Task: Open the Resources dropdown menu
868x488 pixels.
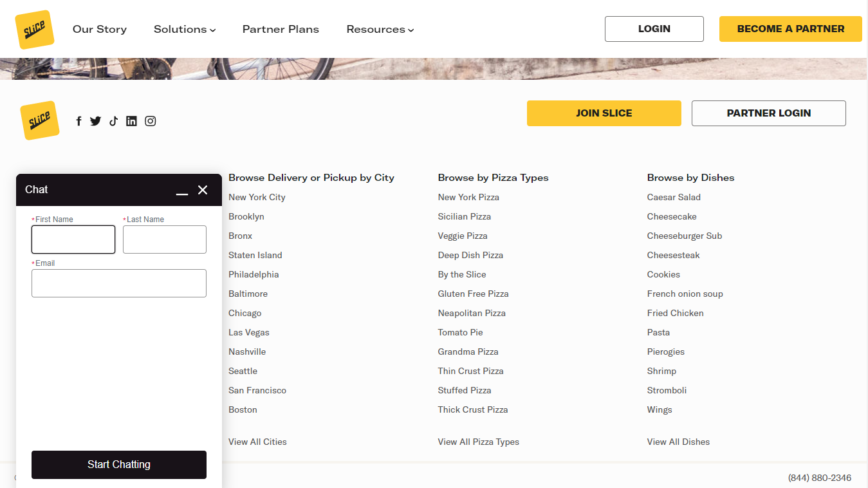Action: pos(380,29)
